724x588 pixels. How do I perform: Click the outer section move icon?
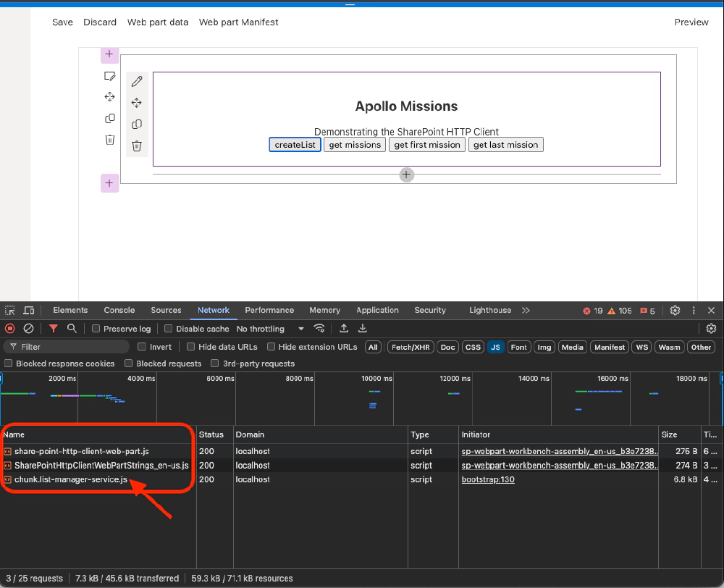[x=109, y=97]
